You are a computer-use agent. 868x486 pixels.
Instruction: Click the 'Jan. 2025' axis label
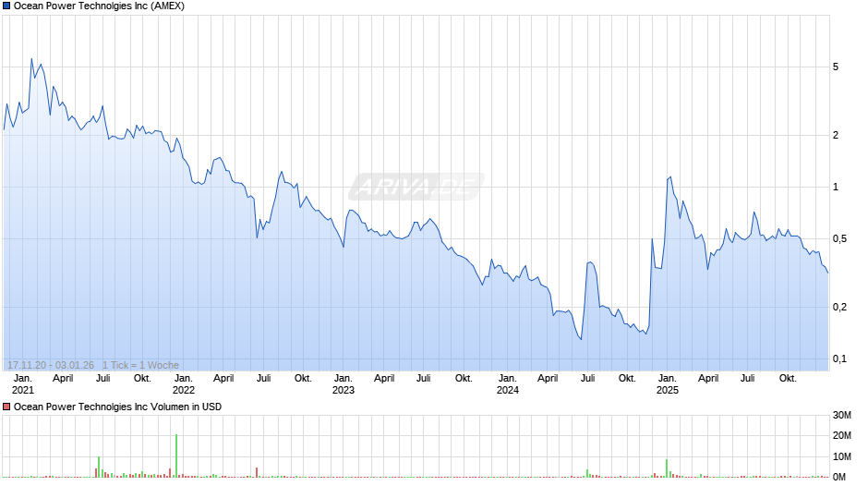[667, 384]
